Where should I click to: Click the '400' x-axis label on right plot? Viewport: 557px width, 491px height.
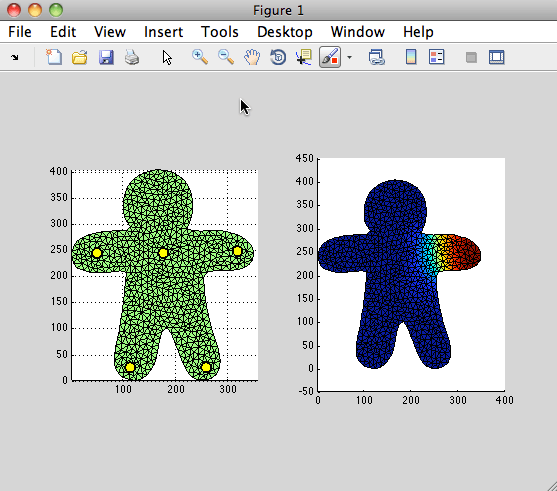click(504, 400)
